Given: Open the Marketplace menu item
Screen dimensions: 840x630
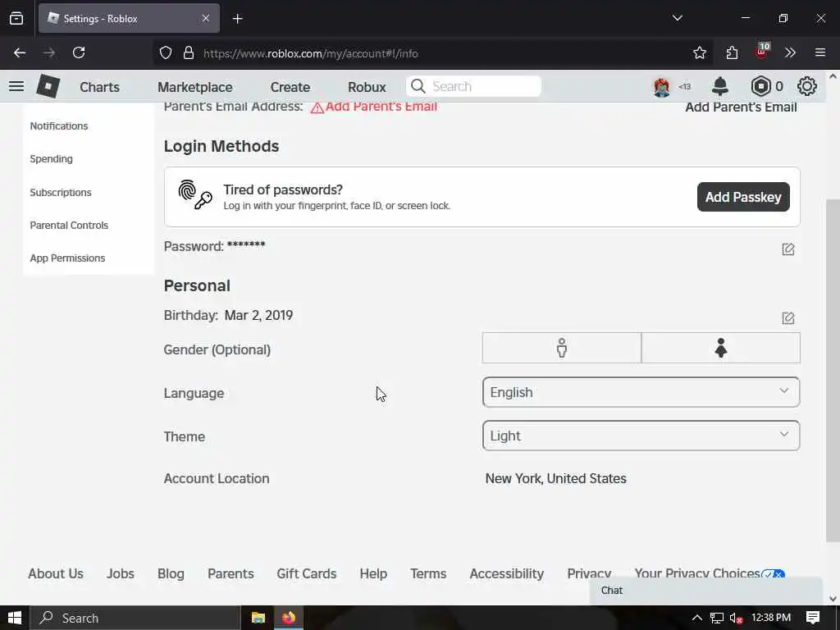Looking at the screenshot, I should point(195,87).
